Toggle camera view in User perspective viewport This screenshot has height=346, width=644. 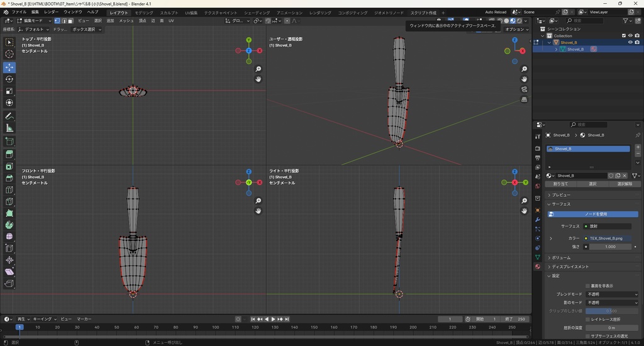point(524,89)
